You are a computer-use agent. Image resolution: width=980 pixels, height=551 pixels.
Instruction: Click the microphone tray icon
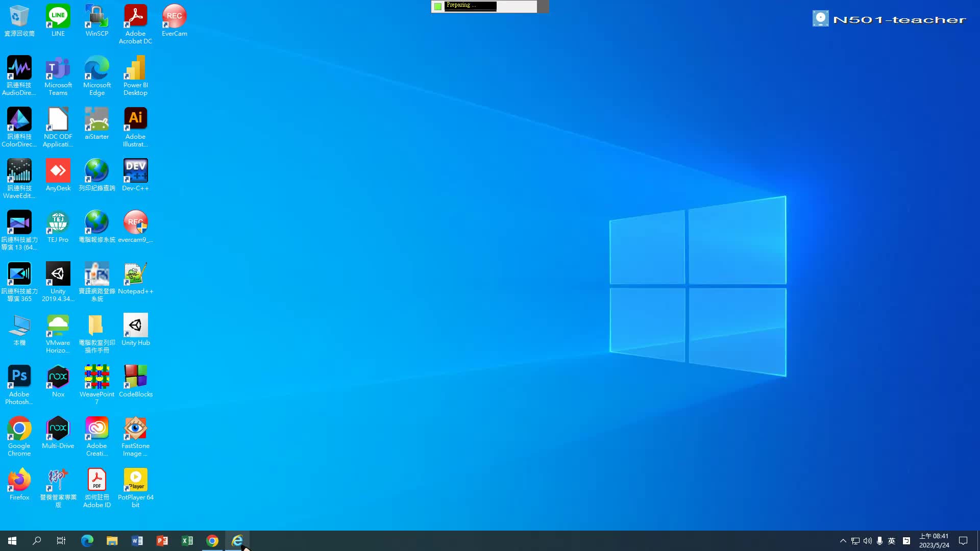[x=879, y=541]
